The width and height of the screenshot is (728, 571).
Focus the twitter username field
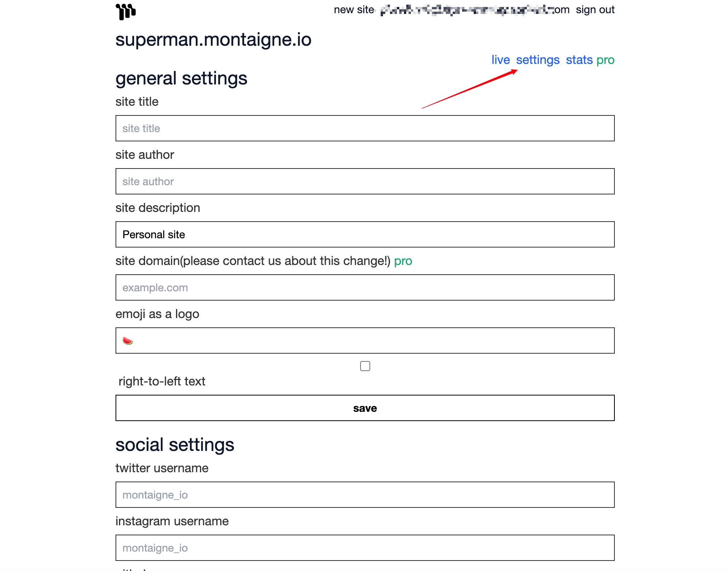365,495
